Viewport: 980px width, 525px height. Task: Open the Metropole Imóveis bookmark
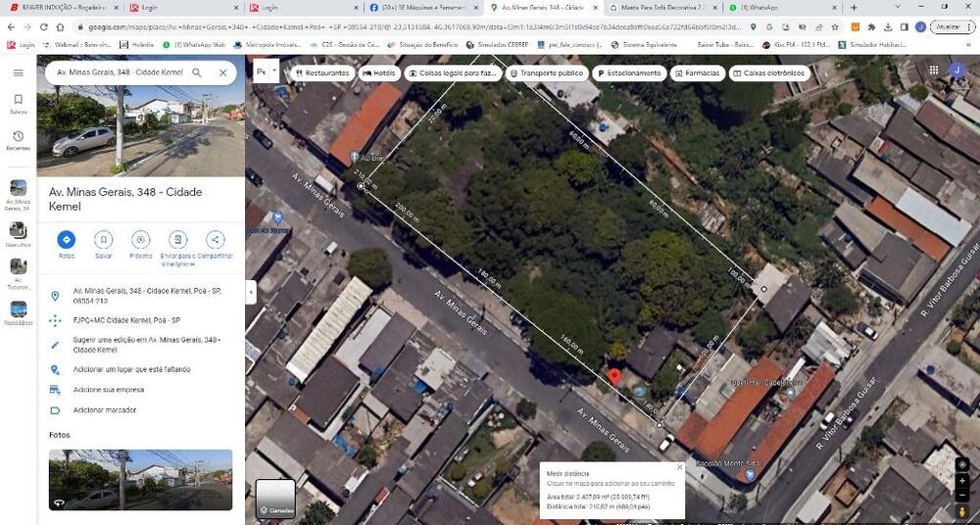pos(268,45)
